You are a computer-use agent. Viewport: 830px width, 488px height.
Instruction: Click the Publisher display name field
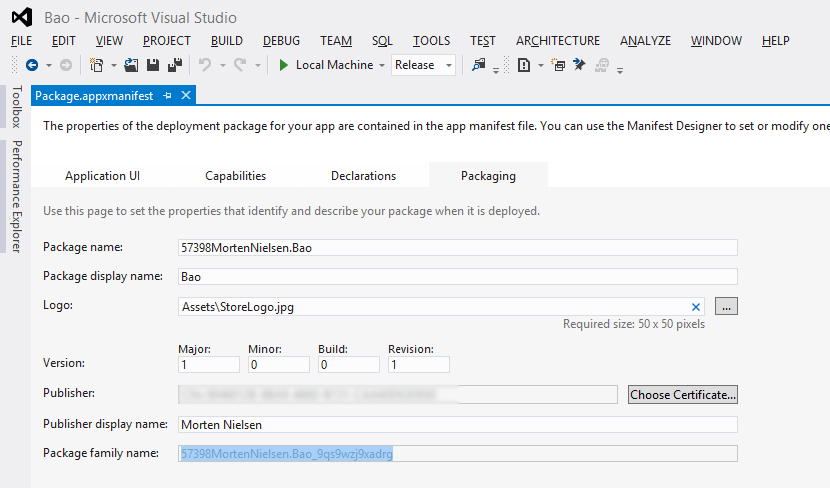point(457,424)
